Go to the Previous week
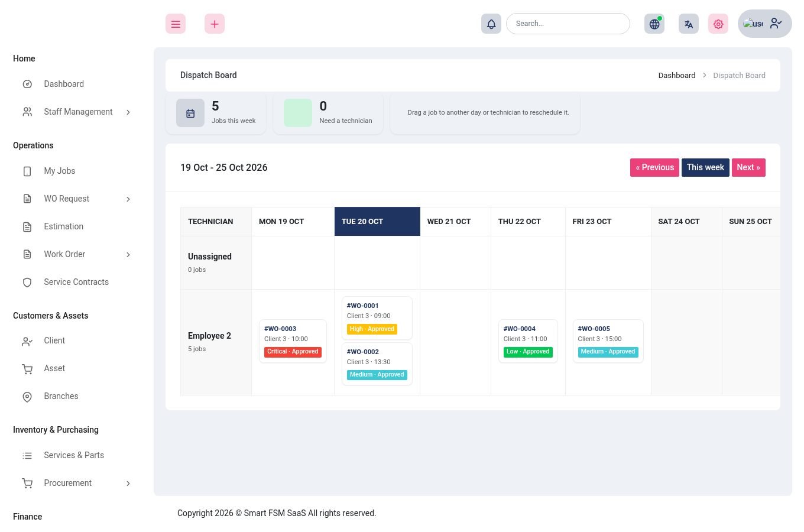 [x=654, y=167]
